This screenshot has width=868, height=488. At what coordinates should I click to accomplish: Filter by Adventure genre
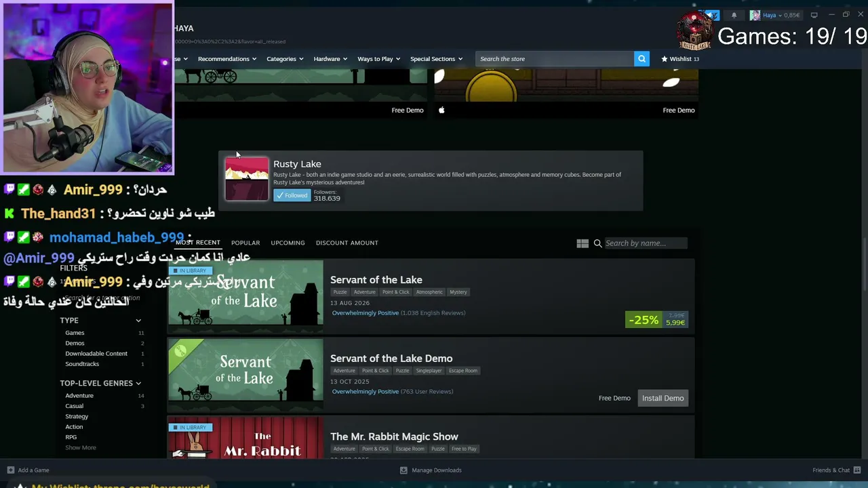tap(79, 395)
